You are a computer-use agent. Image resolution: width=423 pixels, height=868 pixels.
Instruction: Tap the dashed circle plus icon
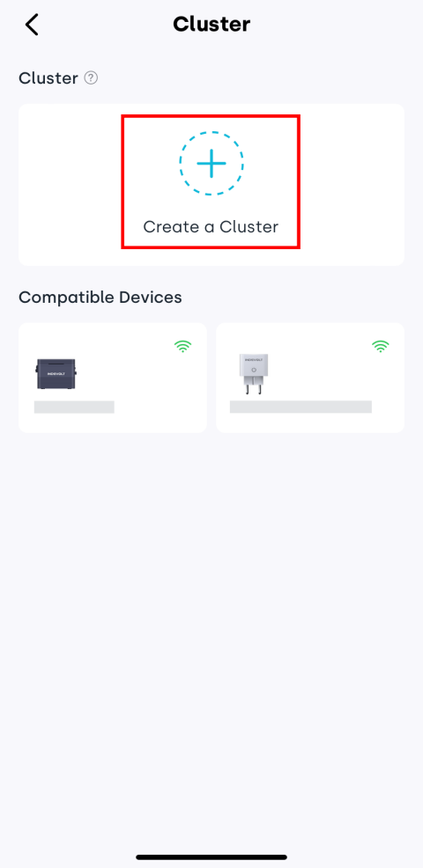point(211,164)
